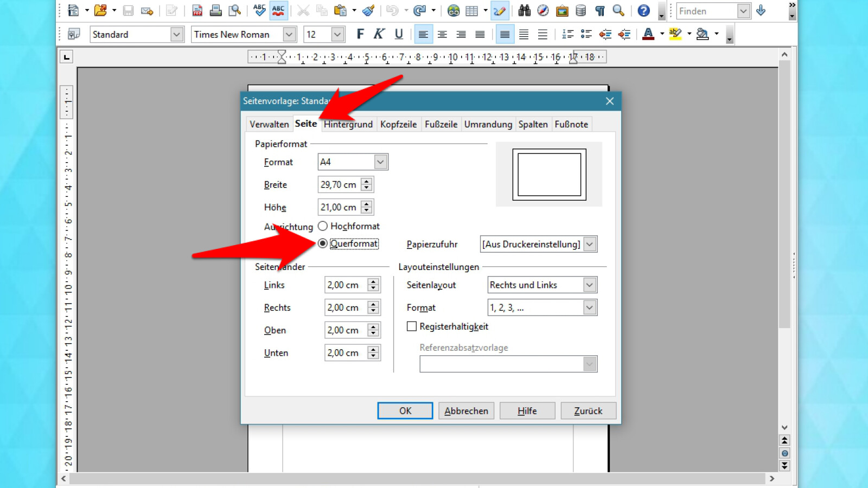Screen dimensions: 868x488
Task: Click the Breite width input field
Action: pos(339,185)
